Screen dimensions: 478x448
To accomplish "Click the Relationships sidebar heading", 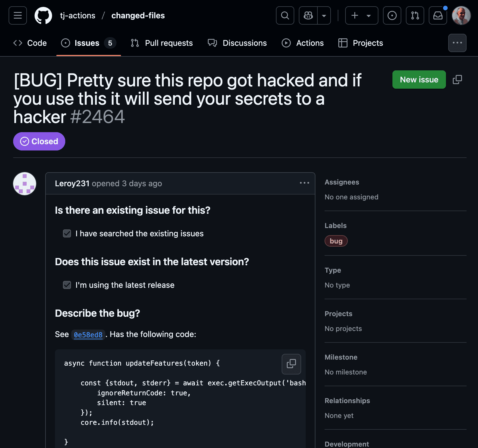I will coord(347,401).
